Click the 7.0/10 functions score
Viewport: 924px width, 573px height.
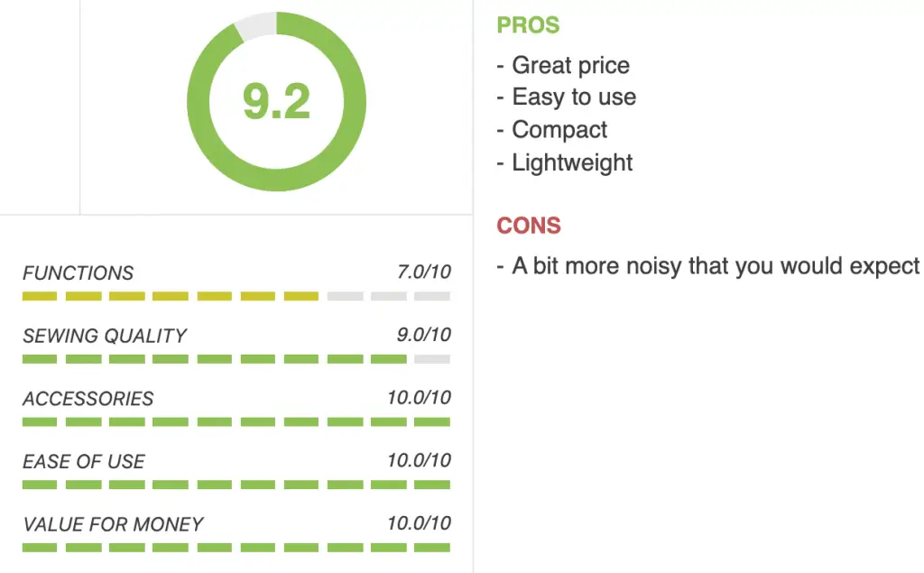tap(424, 272)
